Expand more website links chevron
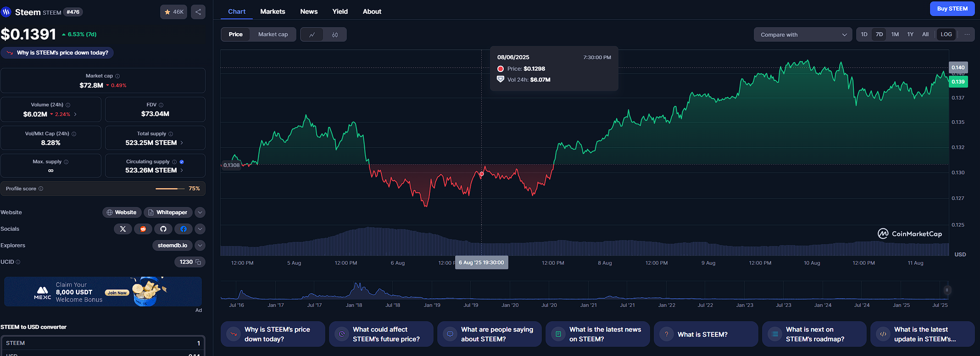Screen dimensions: 980x356 point(200,212)
